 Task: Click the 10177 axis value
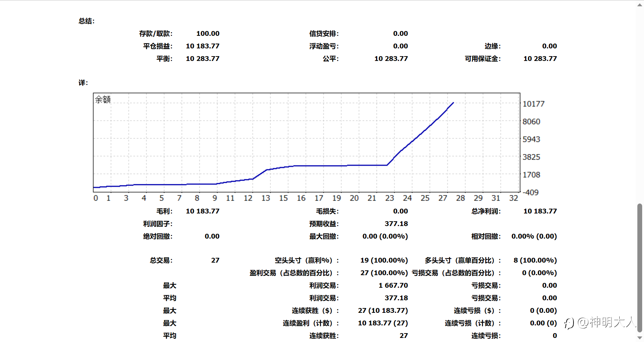534,104
